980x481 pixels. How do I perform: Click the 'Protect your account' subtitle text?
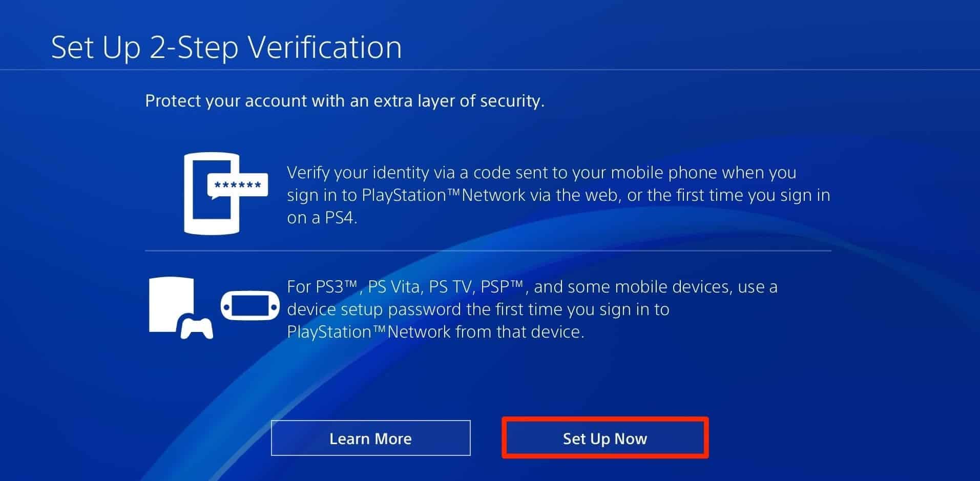point(345,100)
